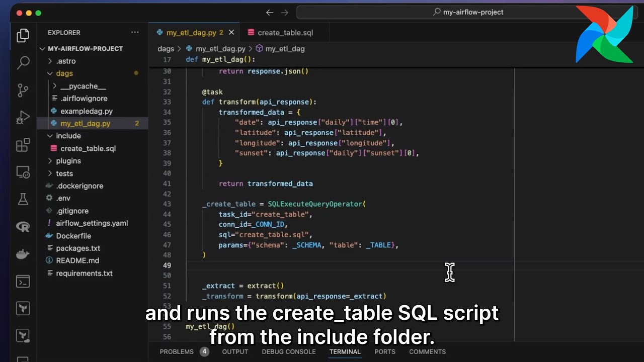Open the Search view in activity bar

coord(23,63)
